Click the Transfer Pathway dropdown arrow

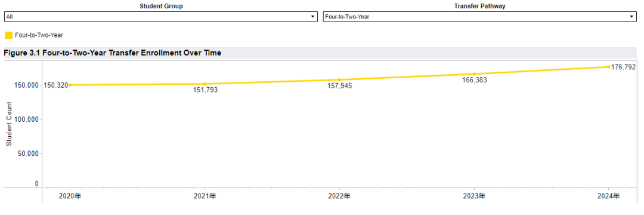[631, 17]
